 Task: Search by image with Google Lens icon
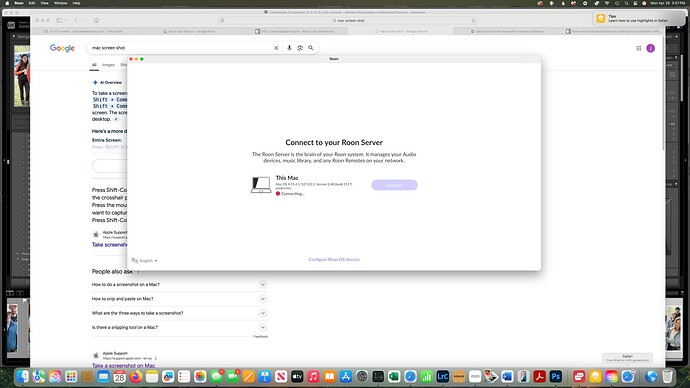tap(300, 48)
